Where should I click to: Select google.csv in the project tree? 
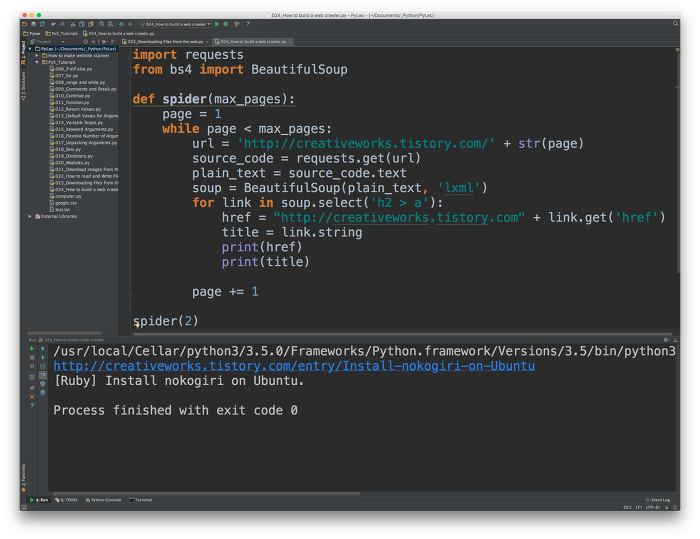(x=63, y=203)
